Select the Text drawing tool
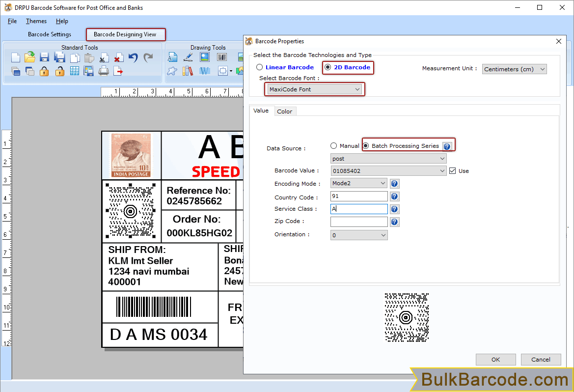574x392 pixels. [x=172, y=57]
